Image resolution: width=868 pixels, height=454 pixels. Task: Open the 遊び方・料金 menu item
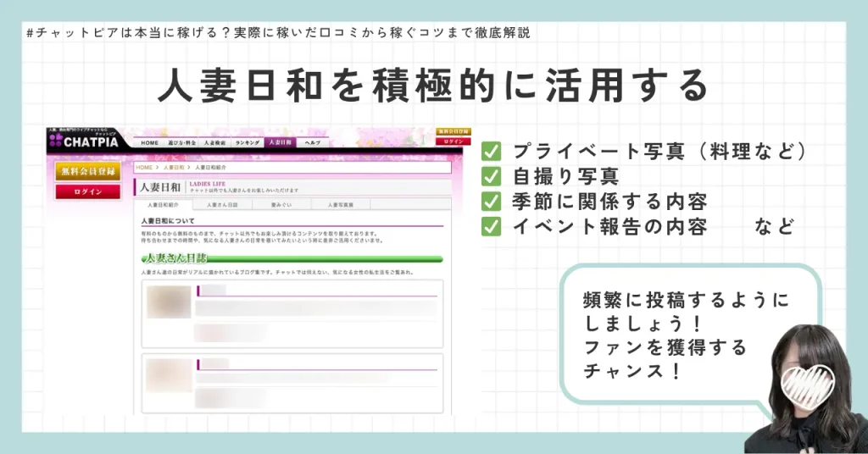point(181,142)
